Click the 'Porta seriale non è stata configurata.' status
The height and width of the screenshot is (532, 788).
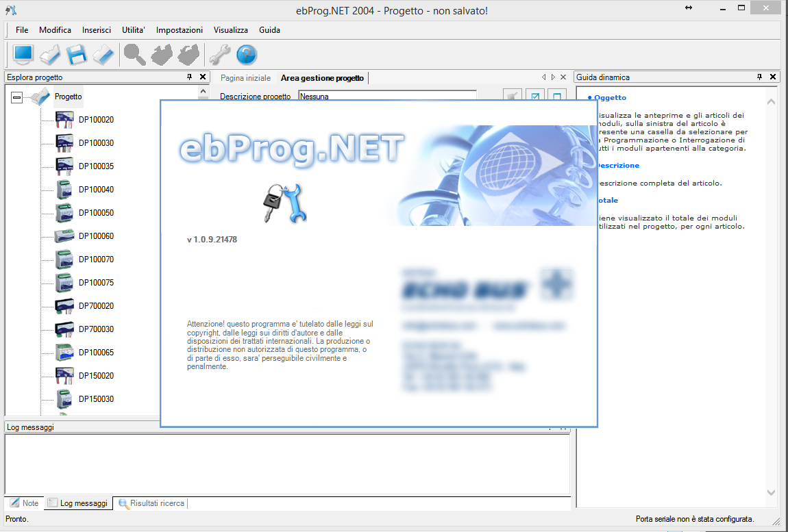click(695, 519)
